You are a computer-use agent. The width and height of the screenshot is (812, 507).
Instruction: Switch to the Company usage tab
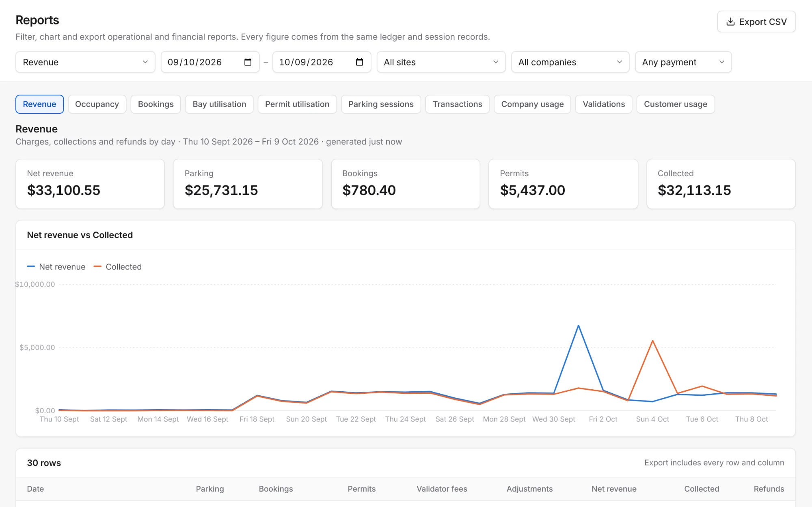tap(532, 104)
